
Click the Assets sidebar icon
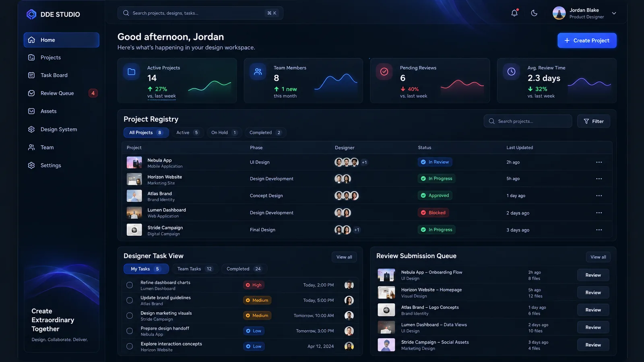31,111
